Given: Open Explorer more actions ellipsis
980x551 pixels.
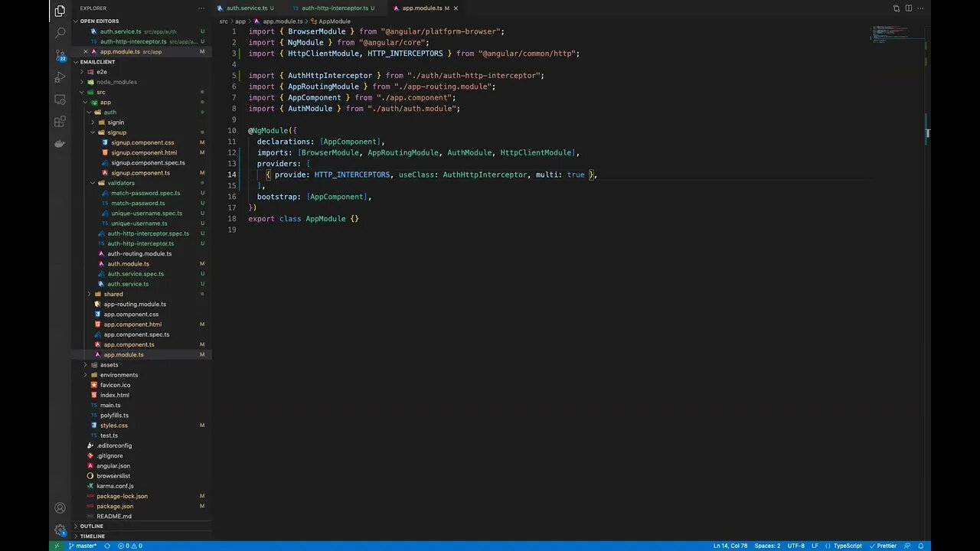Looking at the screenshot, I should [201, 8].
